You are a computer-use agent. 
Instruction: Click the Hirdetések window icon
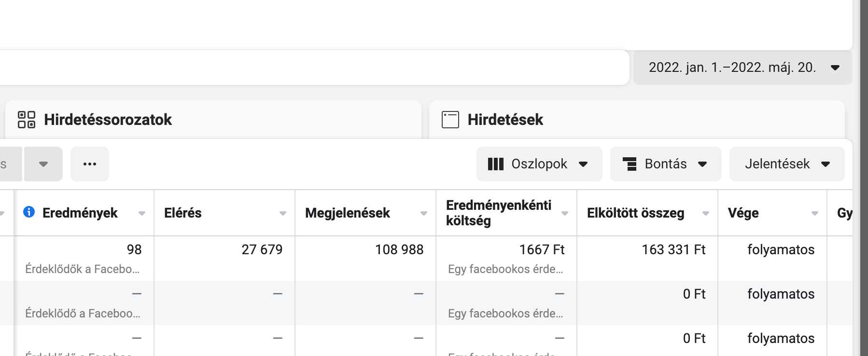[x=450, y=120]
